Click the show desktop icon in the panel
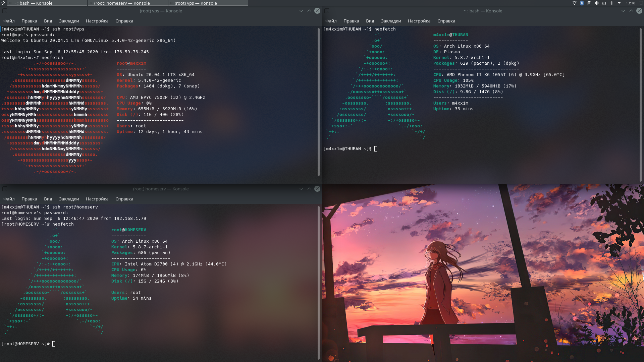 point(641,3)
